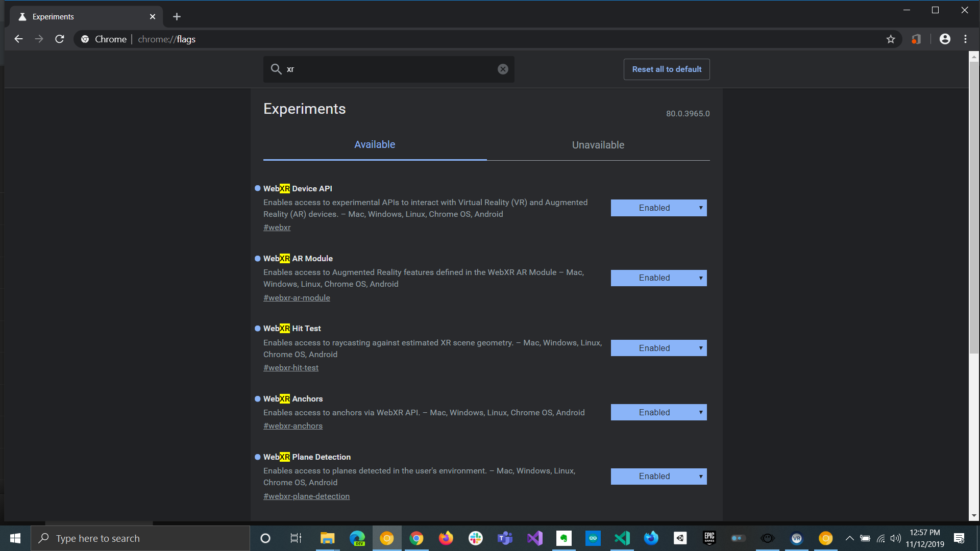Follow the #webxr-hit-test link
This screenshot has width=980, height=551.
click(x=291, y=368)
